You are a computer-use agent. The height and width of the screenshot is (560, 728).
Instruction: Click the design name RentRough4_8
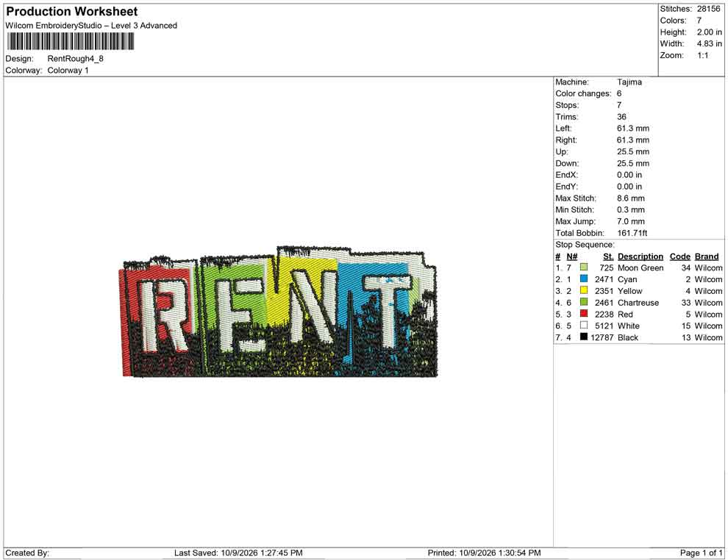point(75,59)
